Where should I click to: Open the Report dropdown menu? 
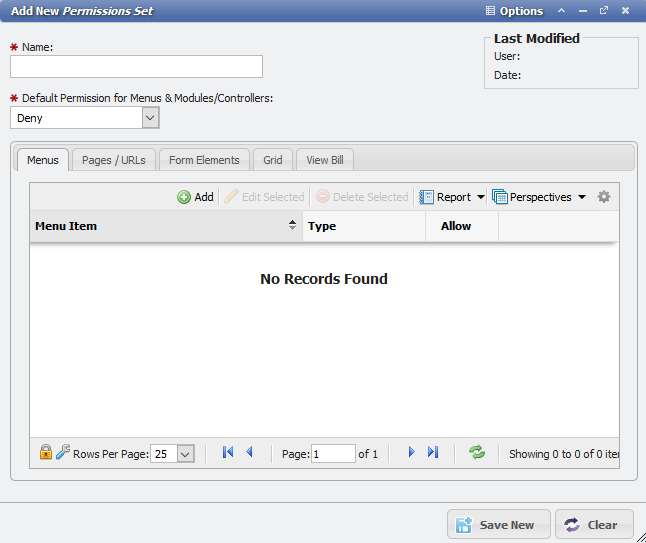(x=452, y=197)
